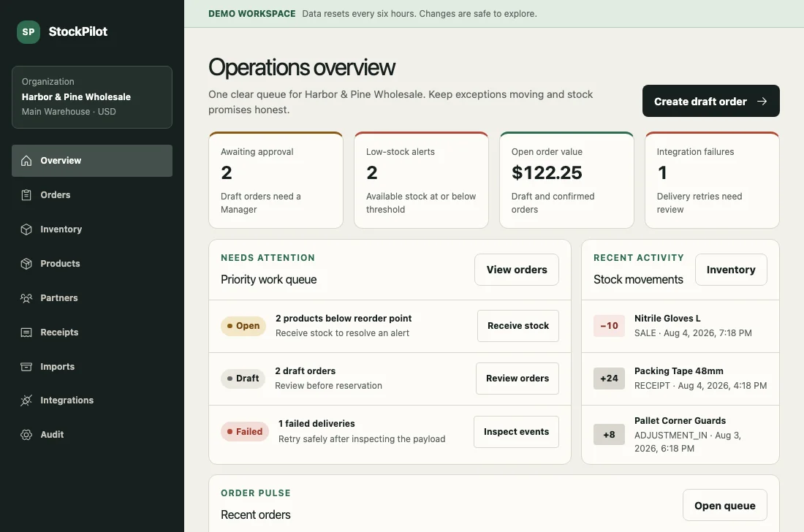
Task: Click the +8 quantity badge
Action: coord(609,435)
